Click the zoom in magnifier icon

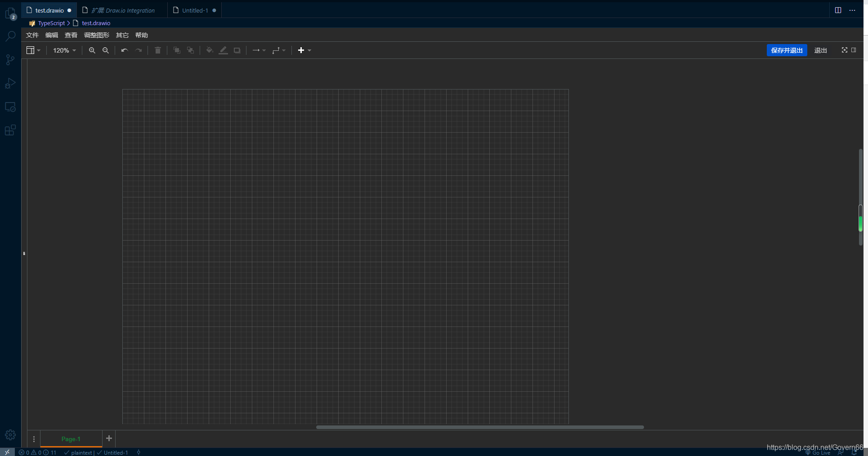[x=92, y=50]
